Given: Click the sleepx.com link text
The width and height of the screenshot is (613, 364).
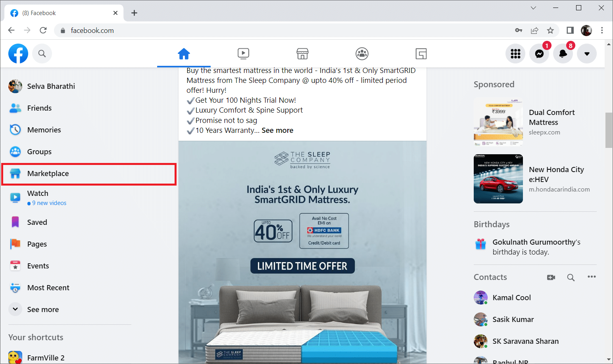Looking at the screenshot, I should (x=544, y=132).
